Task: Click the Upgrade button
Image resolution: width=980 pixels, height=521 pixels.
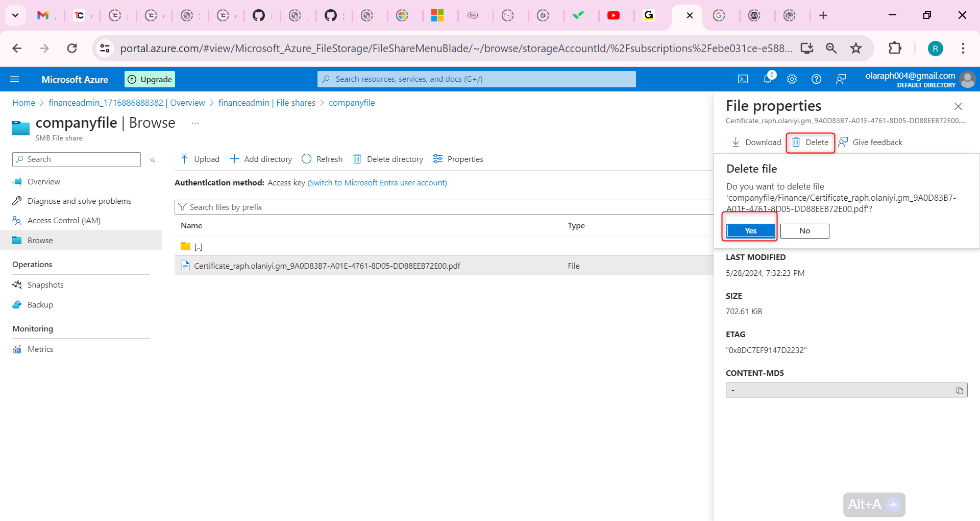Action: click(150, 79)
